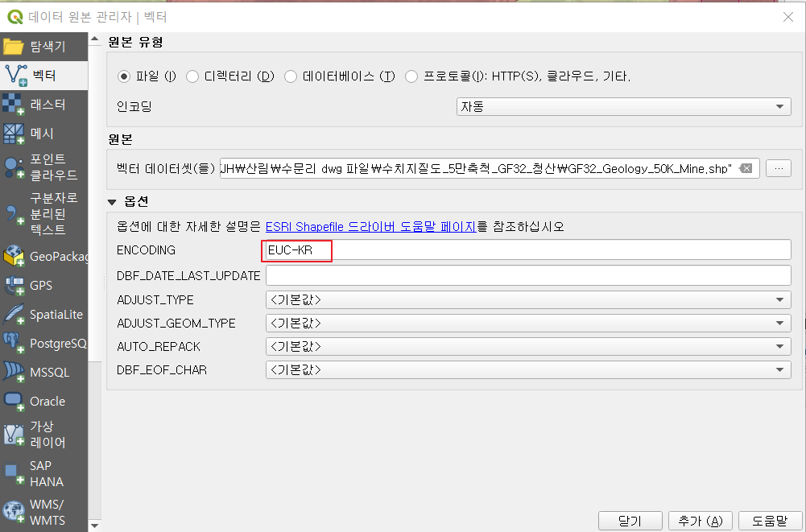This screenshot has width=806, height=532.
Task: Open ESRI Shapefile 드라이버 도움말 페이지 link
Action: point(371,227)
